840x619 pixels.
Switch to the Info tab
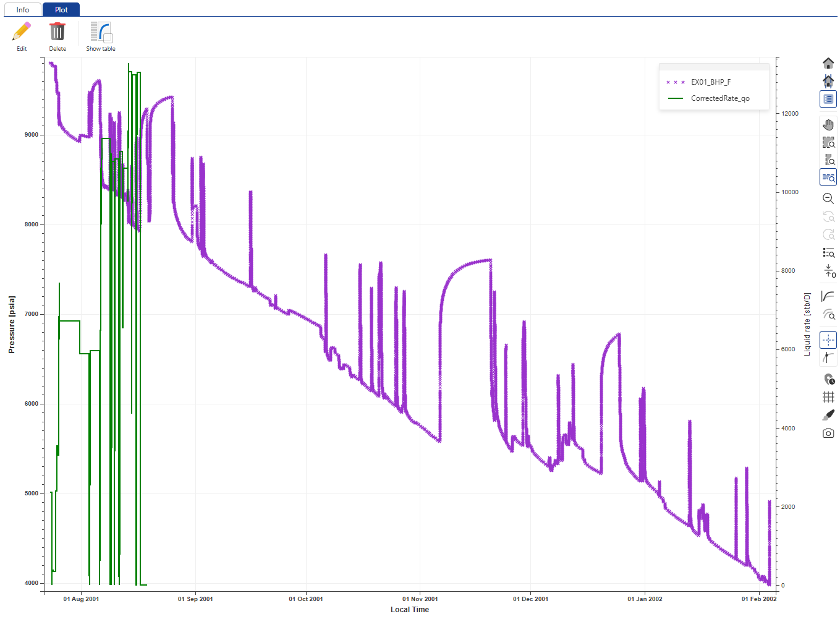point(23,10)
